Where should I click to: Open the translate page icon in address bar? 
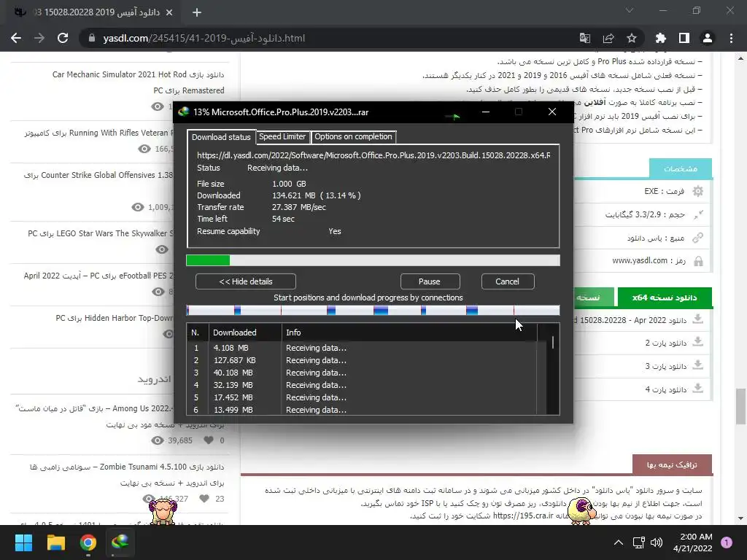point(584,38)
